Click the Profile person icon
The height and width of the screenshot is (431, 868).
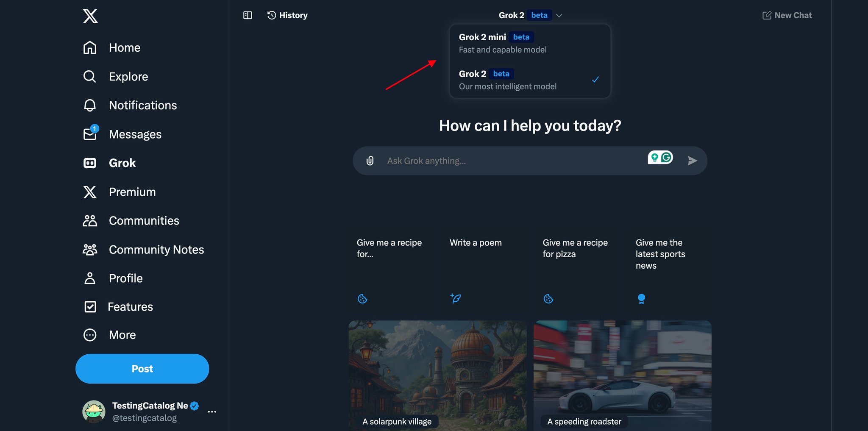(90, 278)
